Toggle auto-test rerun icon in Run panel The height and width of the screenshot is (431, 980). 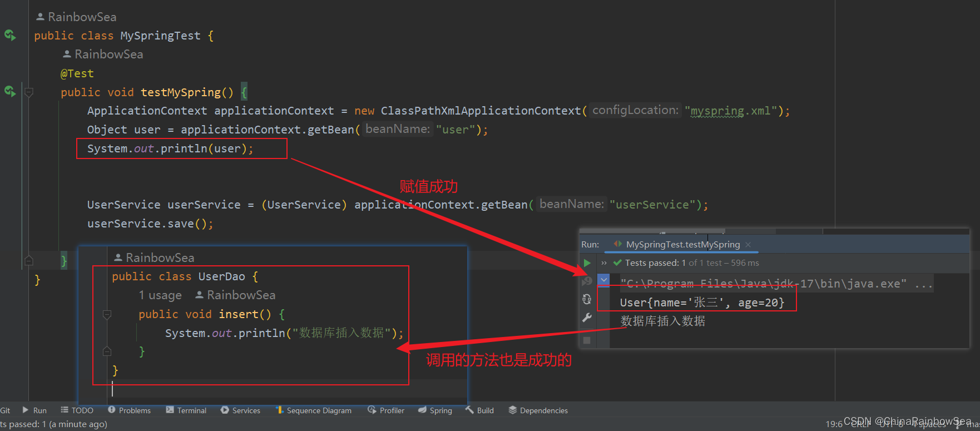(587, 299)
